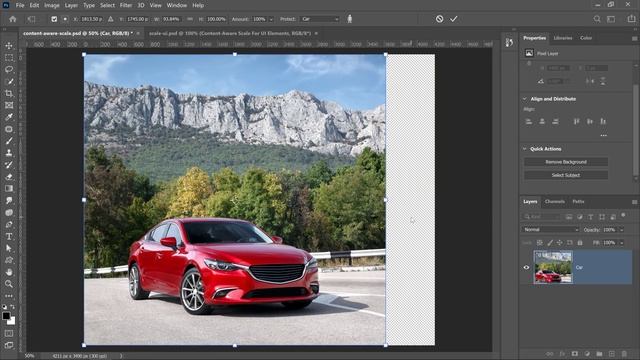Open the File menu

20,5
